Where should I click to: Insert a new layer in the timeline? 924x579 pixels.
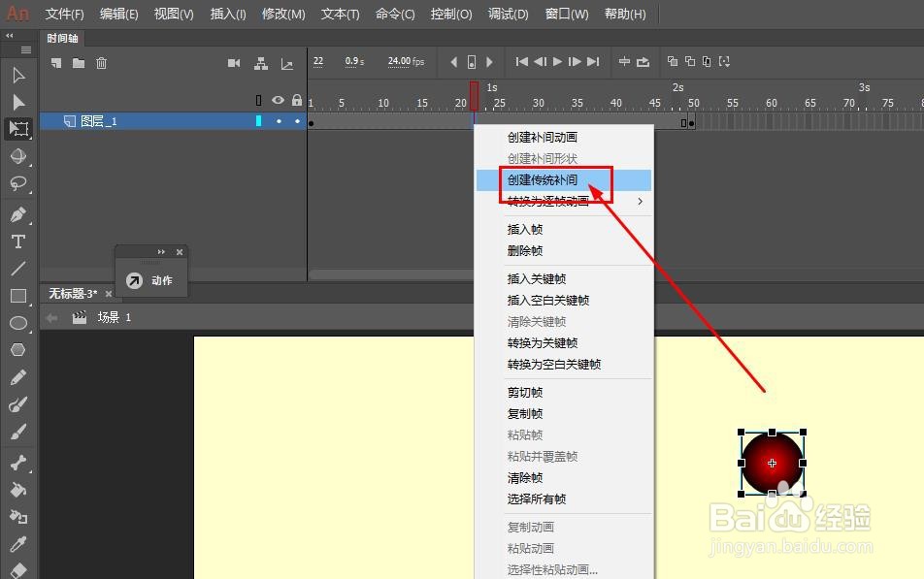point(55,62)
